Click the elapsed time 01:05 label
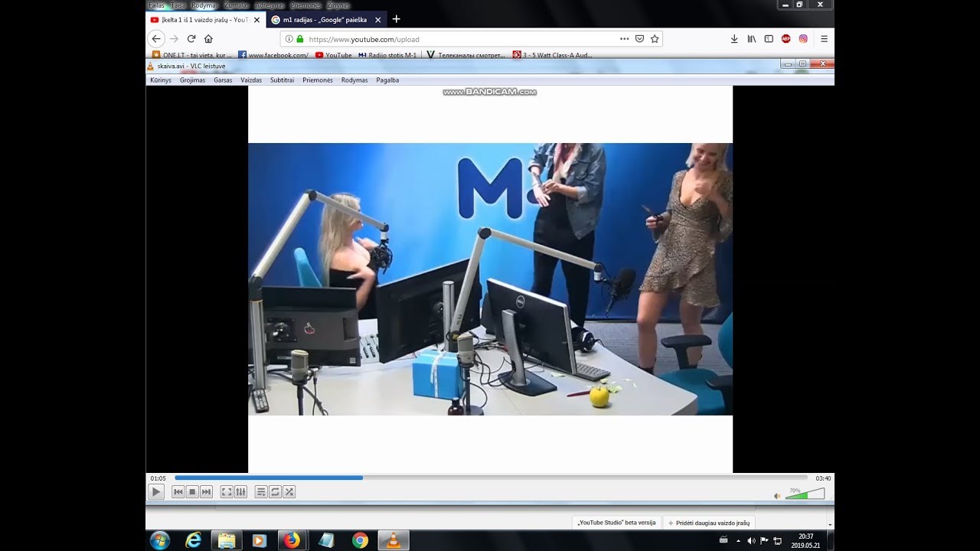 (158, 478)
